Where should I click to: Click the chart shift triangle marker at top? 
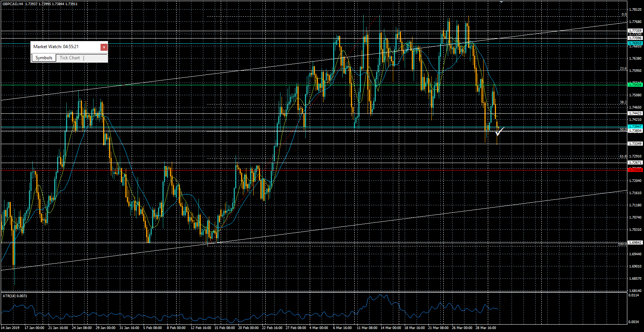501,1
